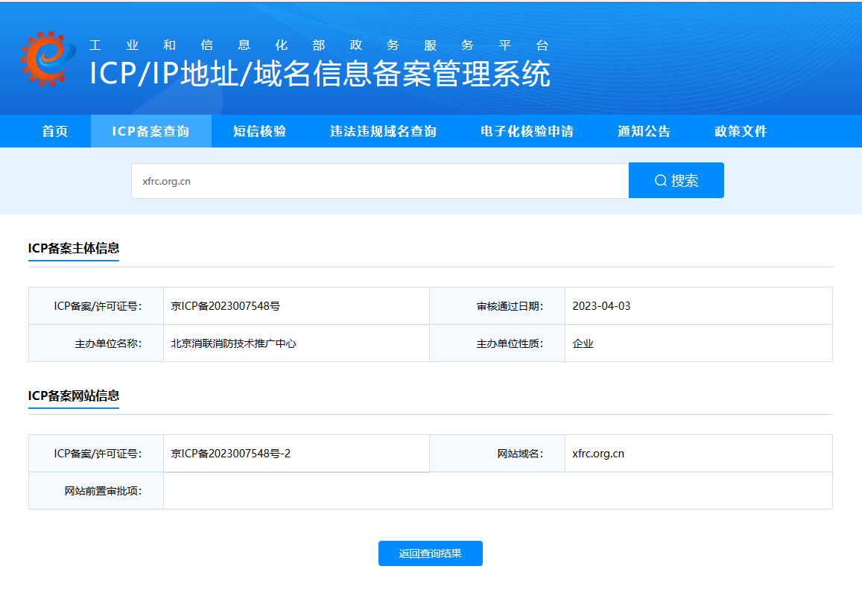This screenshot has width=862, height=616.
Task: Click the MIIT platform logo icon
Action: tap(48, 59)
